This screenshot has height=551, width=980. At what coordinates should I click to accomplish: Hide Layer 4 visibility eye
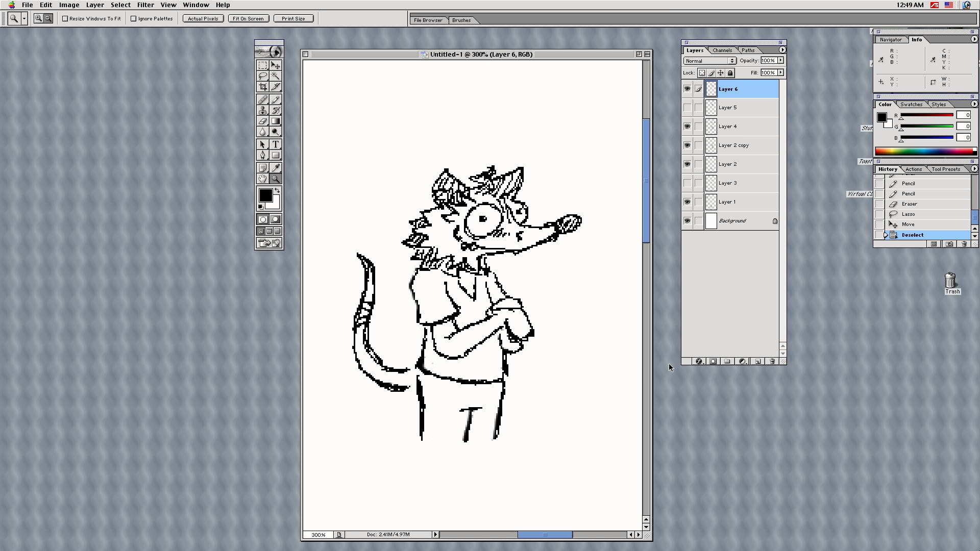687,127
